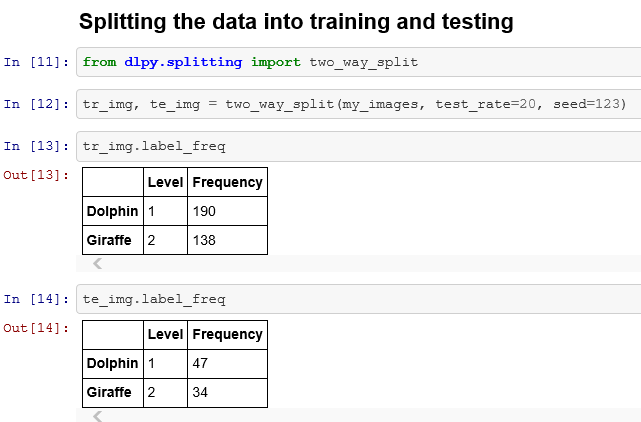The height and width of the screenshot is (422, 641).
Task: Click Dolphin row label in training table
Action: [x=112, y=211]
